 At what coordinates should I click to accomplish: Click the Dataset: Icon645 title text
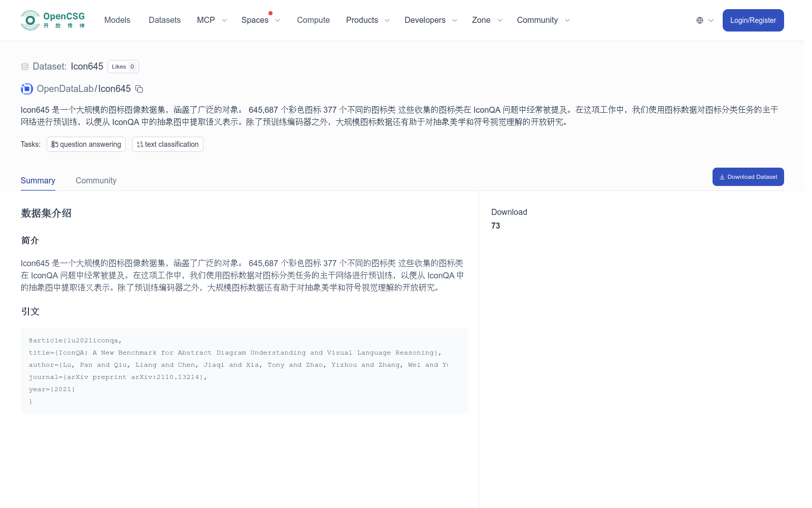click(68, 67)
